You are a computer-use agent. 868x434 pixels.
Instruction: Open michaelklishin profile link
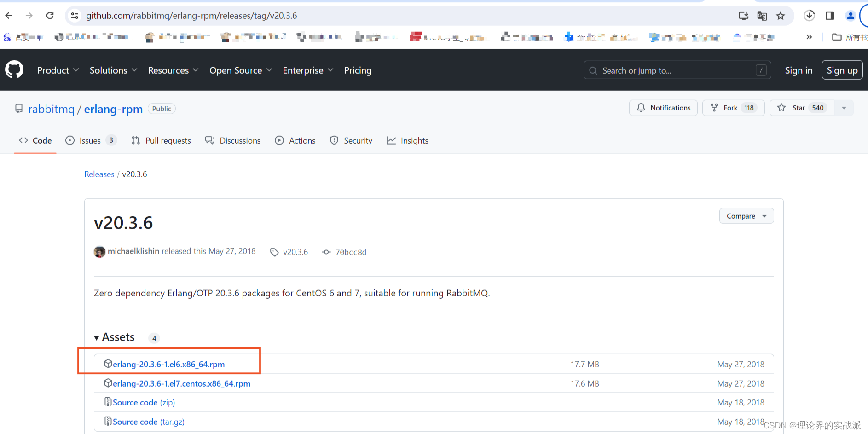[x=133, y=251]
